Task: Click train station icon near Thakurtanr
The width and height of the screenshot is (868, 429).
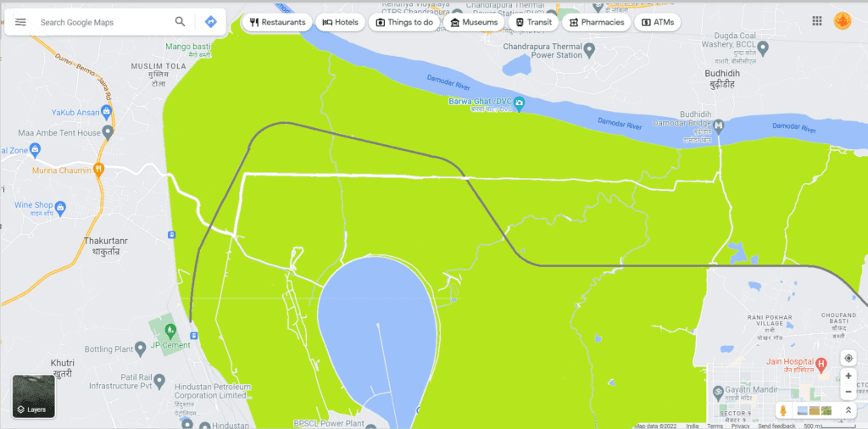Action: (x=171, y=234)
